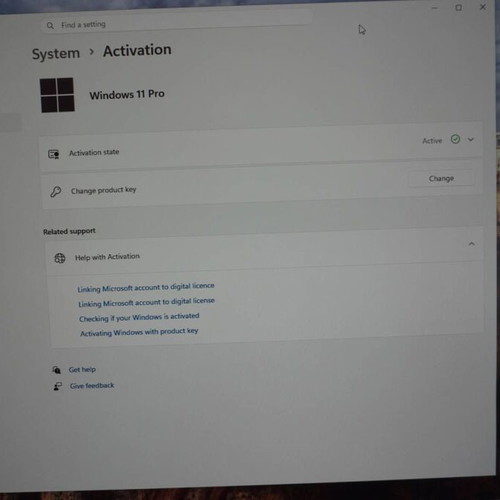Viewport: 500px width, 500px height.
Task: Click the Give feedback icon
Action: [57, 386]
